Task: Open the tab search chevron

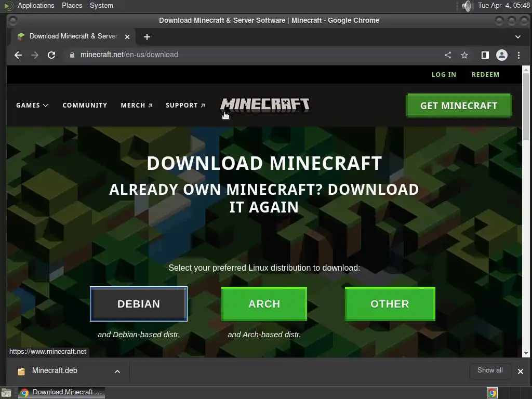Action: point(518,37)
